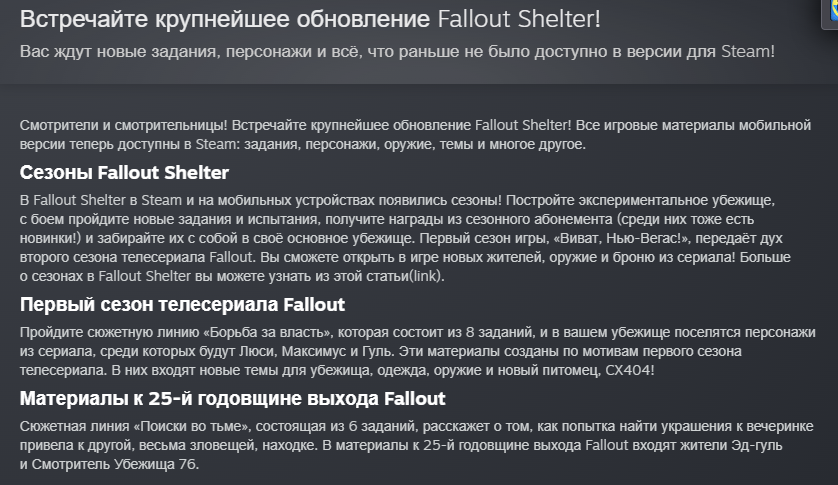Select the "Первый сезон телесериала Fallout" heading
The height and width of the screenshot is (485, 838).
pos(182,305)
